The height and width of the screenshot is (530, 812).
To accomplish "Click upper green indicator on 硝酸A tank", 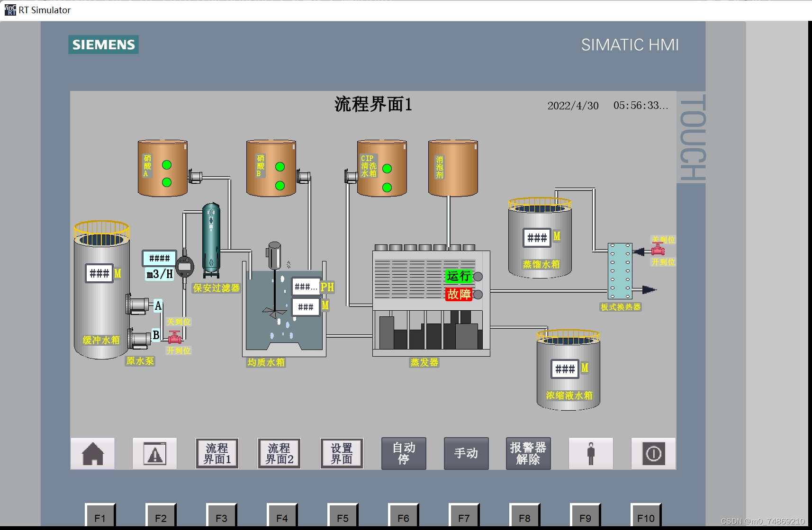I will [x=167, y=165].
